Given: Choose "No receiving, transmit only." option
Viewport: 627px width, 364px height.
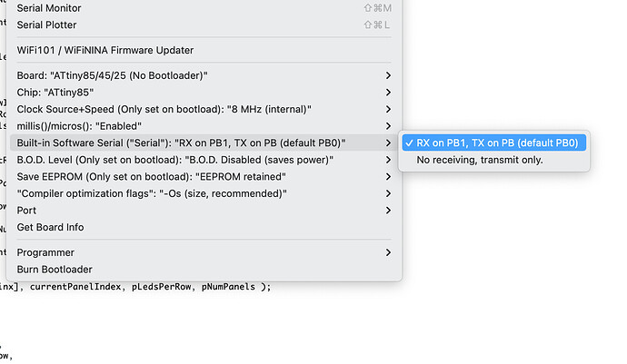Looking at the screenshot, I should coord(480,160).
